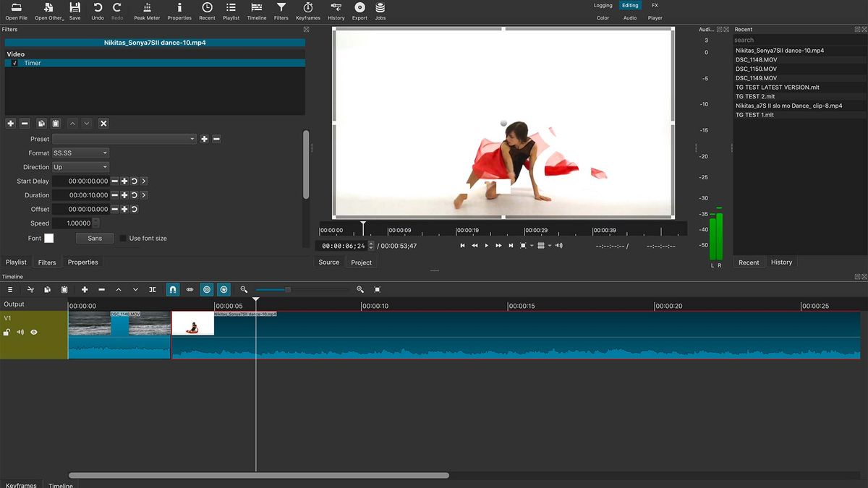This screenshot has width=868, height=488.
Task: Click the white Font color swatch
Action: coord(49,238)
